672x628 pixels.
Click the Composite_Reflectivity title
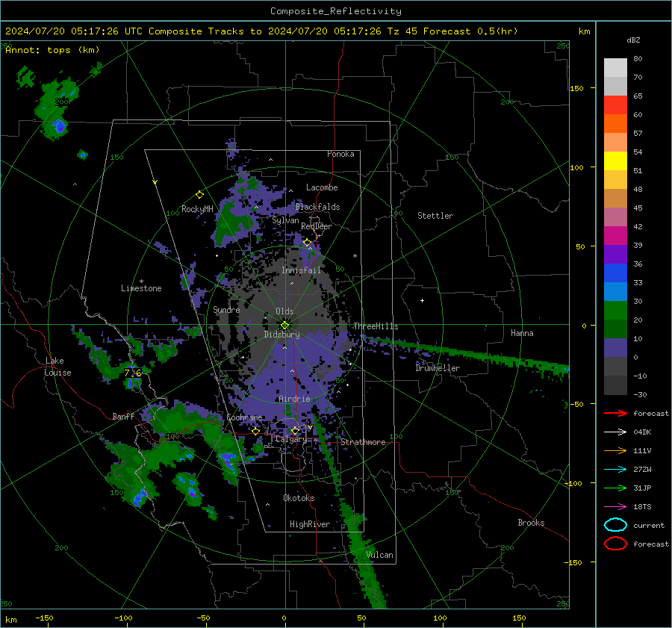[336, 11]
